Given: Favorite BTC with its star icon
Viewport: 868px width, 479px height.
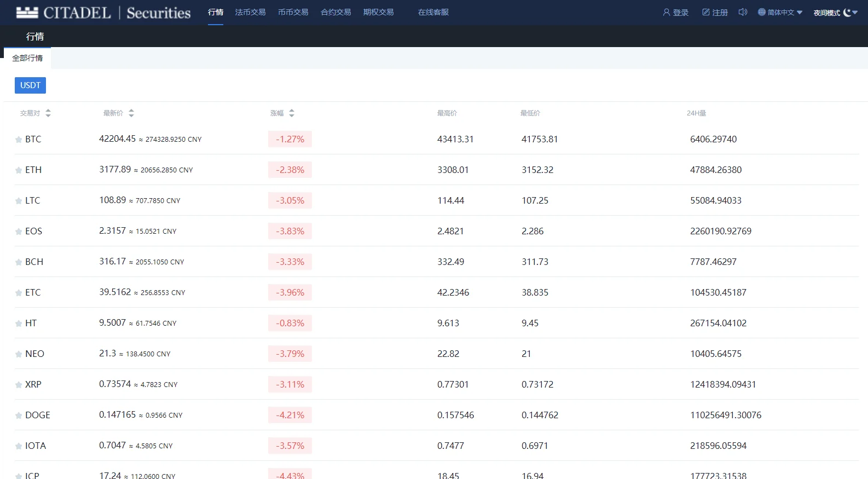Looking at the screenshot, I should (x=19, y=140).
